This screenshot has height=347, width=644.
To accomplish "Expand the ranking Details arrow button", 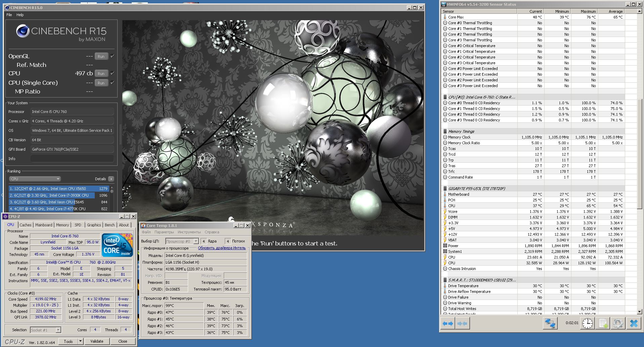I will coord(111,179).
